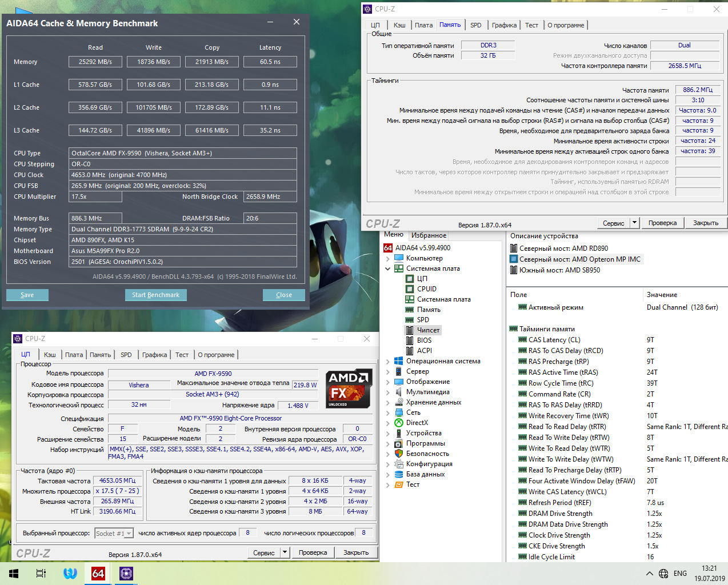Switch to SPD tab in upper CPU-Z

tap(475, 25)
